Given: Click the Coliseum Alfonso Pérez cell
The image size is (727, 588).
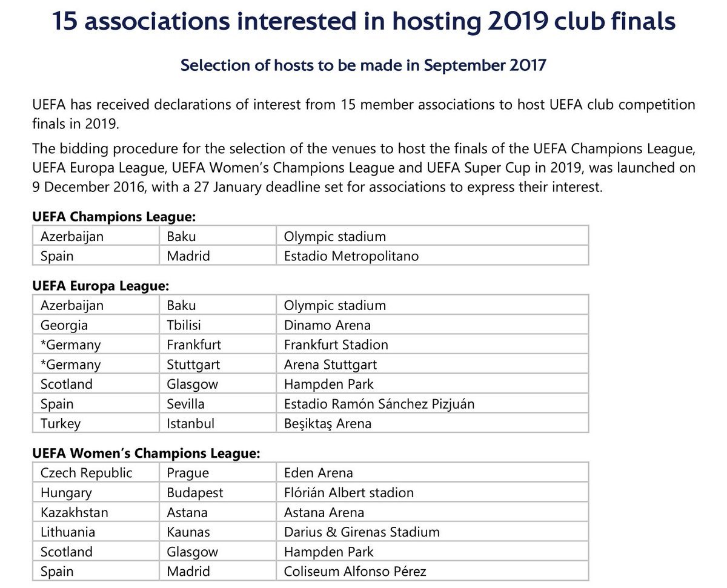Looking at the screenshot, I should (433, 571).
